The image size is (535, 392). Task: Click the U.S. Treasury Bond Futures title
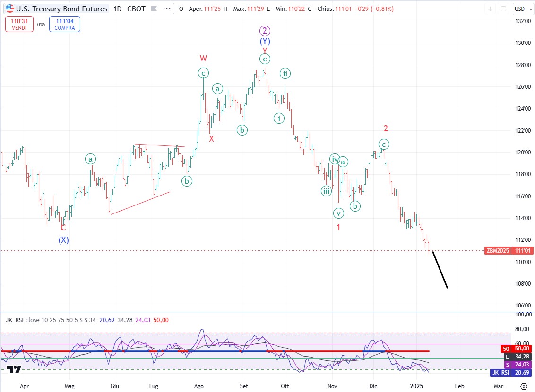point(62,9)
